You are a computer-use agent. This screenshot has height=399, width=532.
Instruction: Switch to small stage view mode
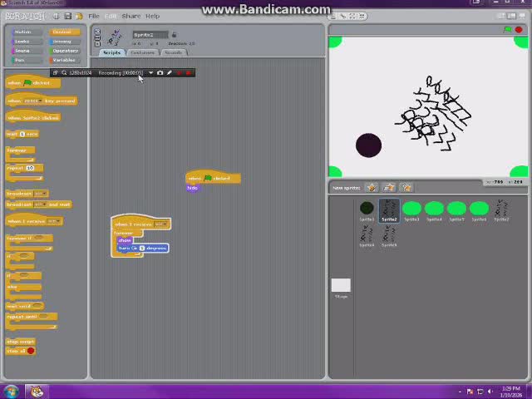click(502, 16)
